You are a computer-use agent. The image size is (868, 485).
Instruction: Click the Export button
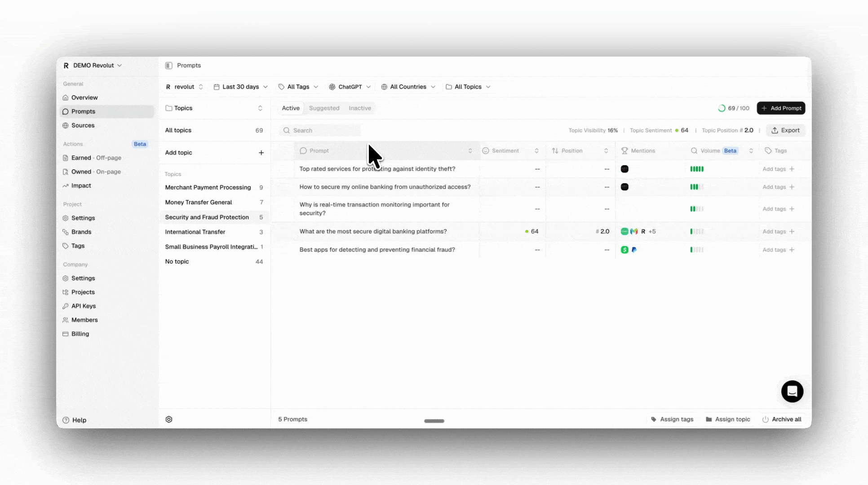[786, 130]
